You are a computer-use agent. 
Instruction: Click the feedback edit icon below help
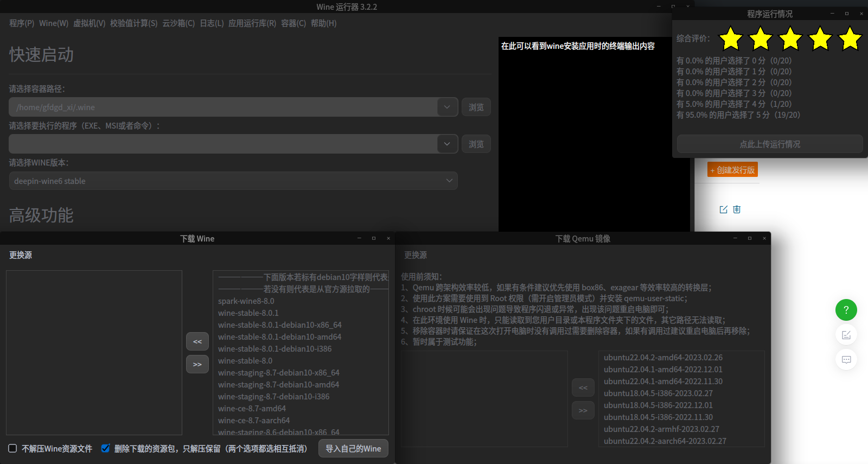click(846, 335)
